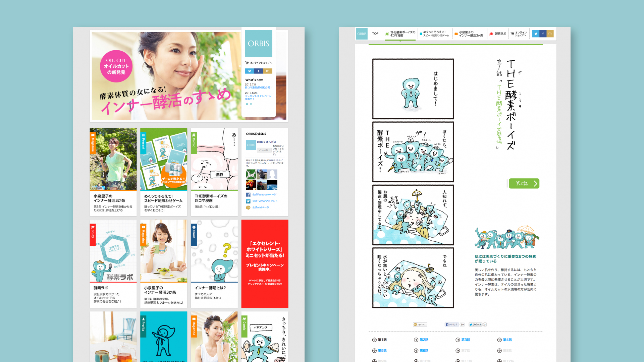Click the Facebook icon under the left ORBIS logo
The image size is (644, 362).
click(x=258, y=71)
